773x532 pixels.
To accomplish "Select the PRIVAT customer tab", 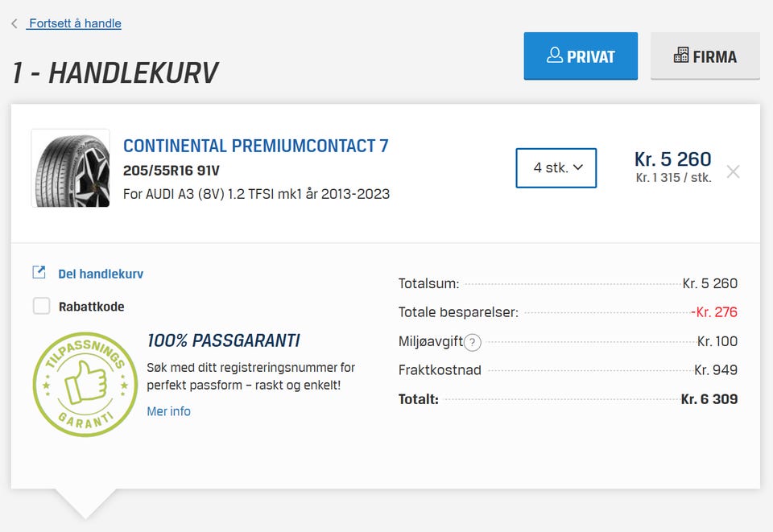I will 581,56.
